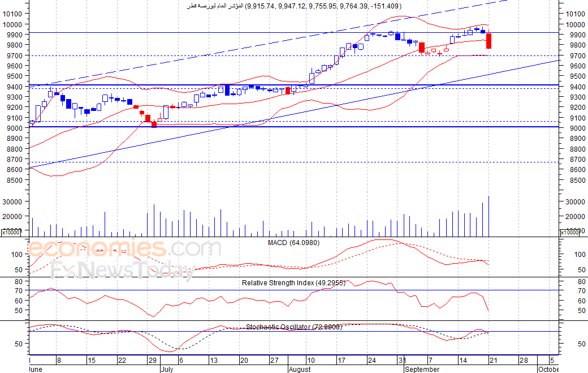This screenshot has height=373, width=588.
Task: Click the date 21 on the time axis
Action: click(x=493, y=360)
